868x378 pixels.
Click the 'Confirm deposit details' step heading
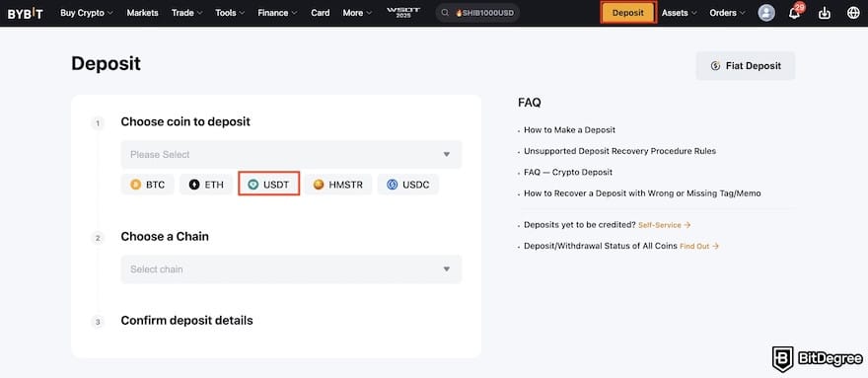click(186, 321)
